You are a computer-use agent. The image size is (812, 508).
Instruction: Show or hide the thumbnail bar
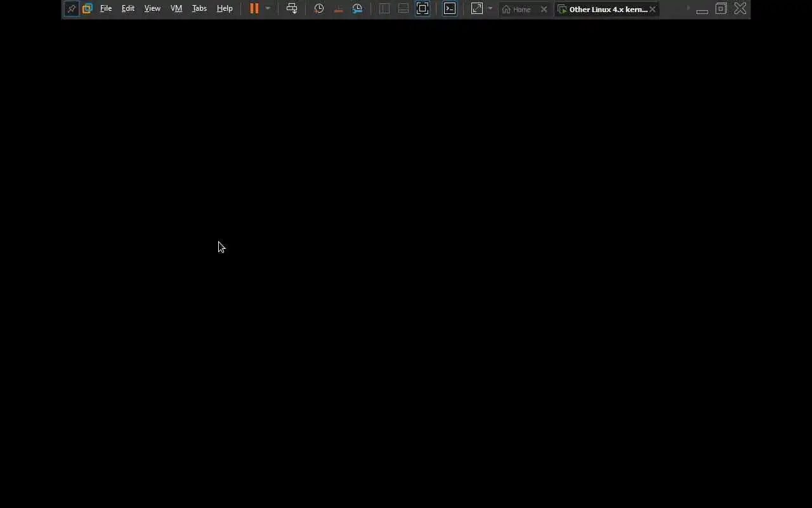click(x=403, y=9)
